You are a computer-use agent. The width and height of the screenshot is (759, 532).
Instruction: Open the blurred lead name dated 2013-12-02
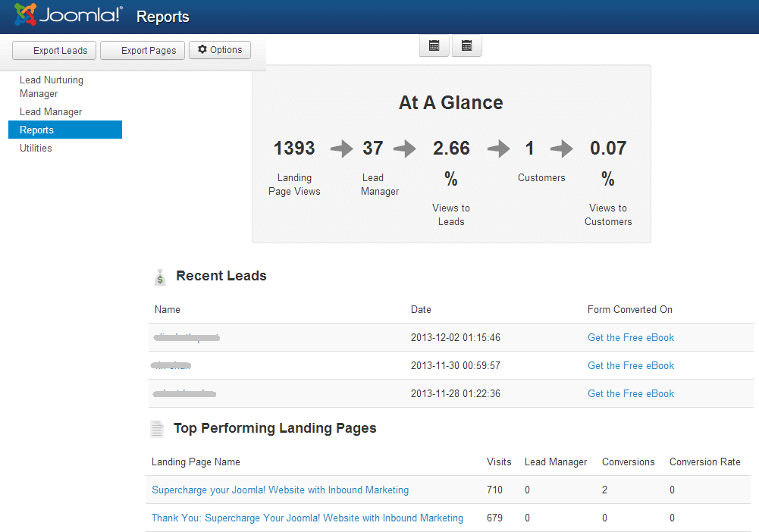[x=187, y=337]
